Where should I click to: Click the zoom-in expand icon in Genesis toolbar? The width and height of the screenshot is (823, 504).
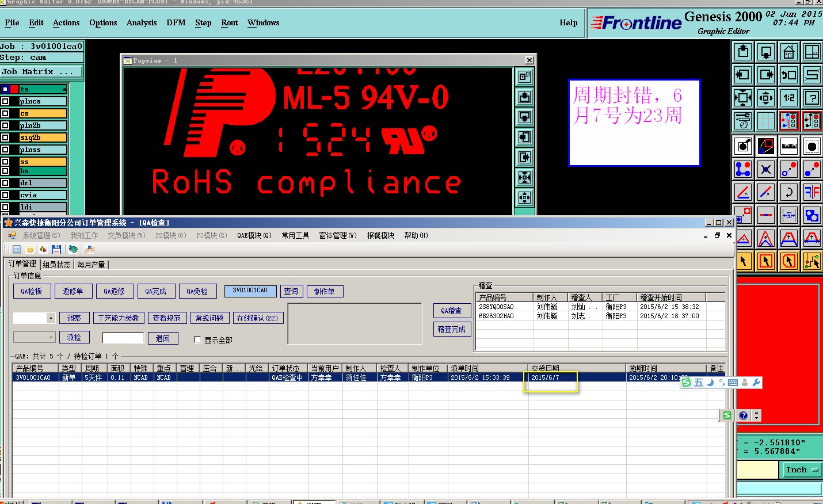743,98
